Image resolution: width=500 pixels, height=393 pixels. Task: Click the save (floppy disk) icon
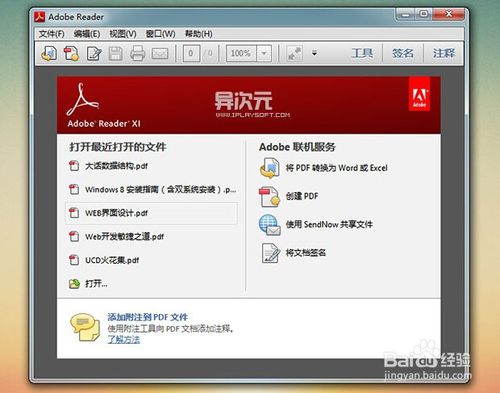click(116, 53)
